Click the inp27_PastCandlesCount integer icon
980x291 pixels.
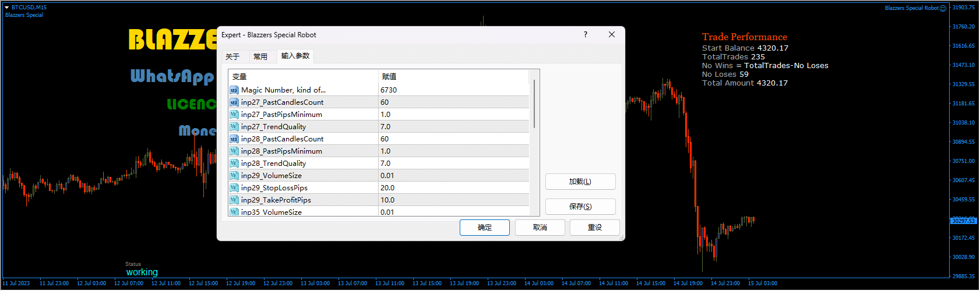coord(234,102)
